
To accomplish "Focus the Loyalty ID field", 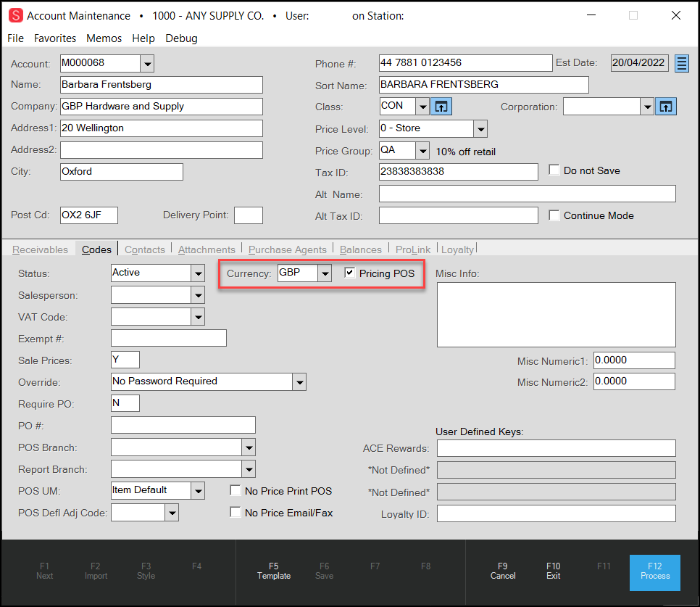I will click(x=557, y=513).
